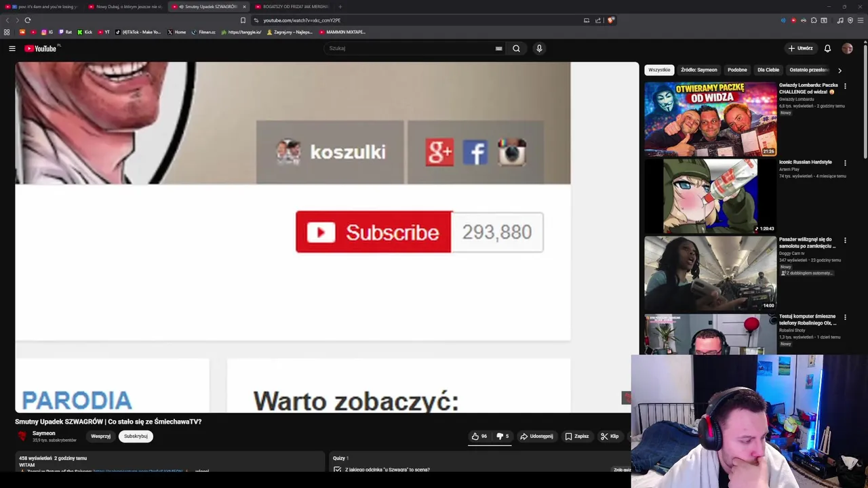The height and width of the screenshot is (488, 868).
Task: Open the YT bookmark
Action: click(104, 32)
